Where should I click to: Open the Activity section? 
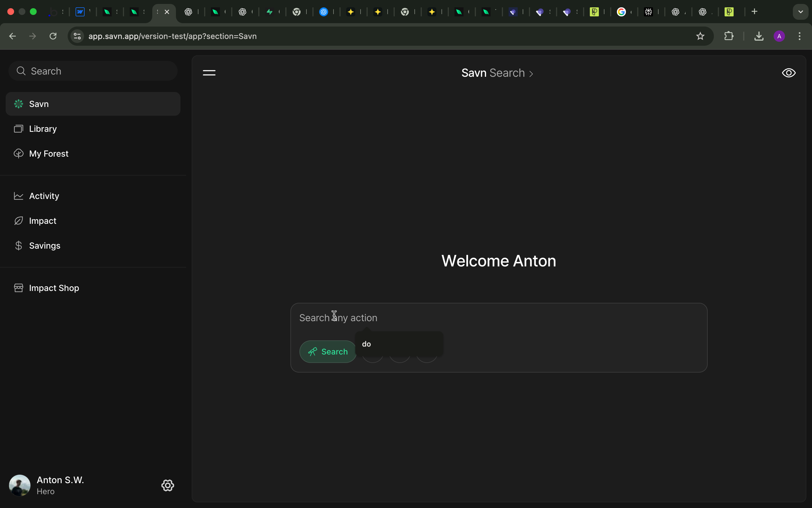coord(93,196)
